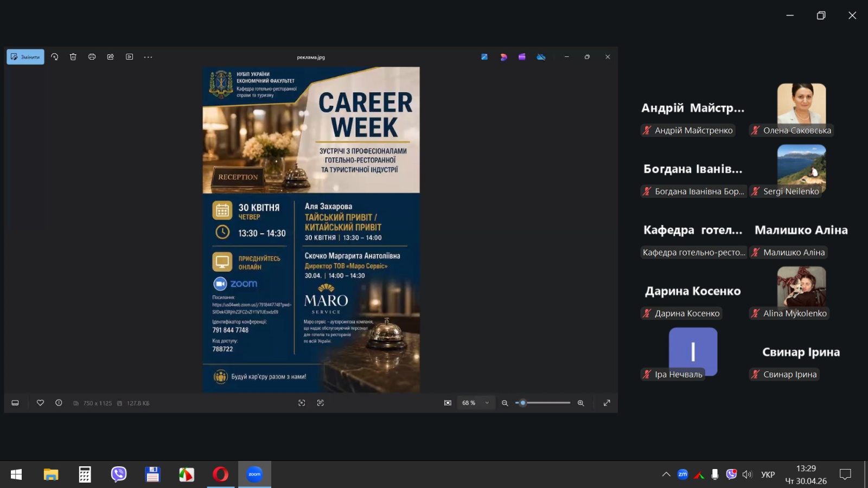868x488 pixels.
Task: Open Viber from taskbar
Action: tap(119, 474)
